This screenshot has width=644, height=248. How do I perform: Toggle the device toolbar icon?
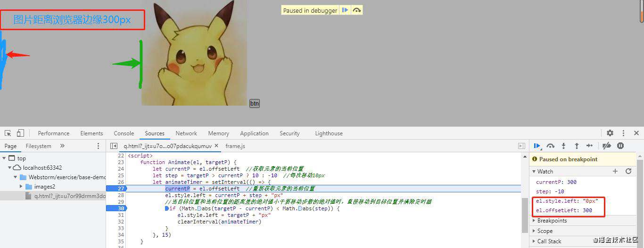click(x=20, y=133)
